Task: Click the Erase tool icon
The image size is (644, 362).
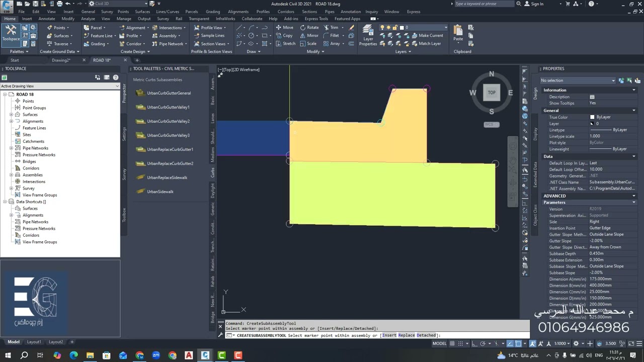Action: [352, 28]
